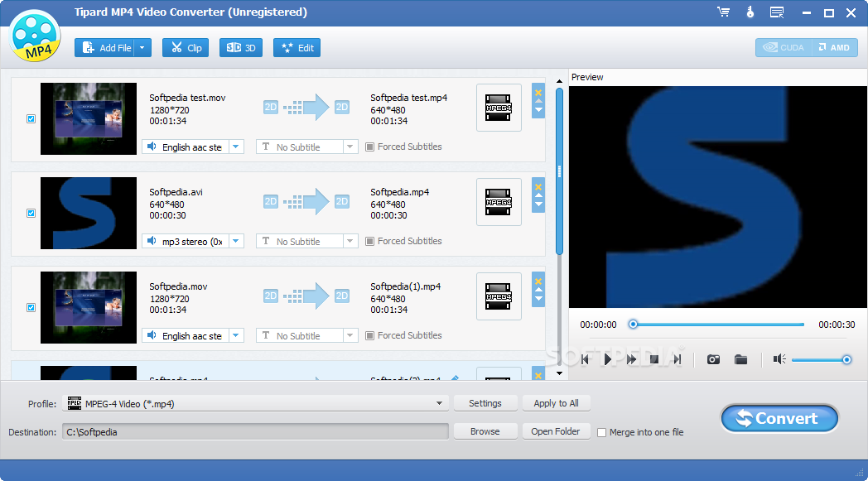Toggle AMD acceleration

[x=834, y=47]
